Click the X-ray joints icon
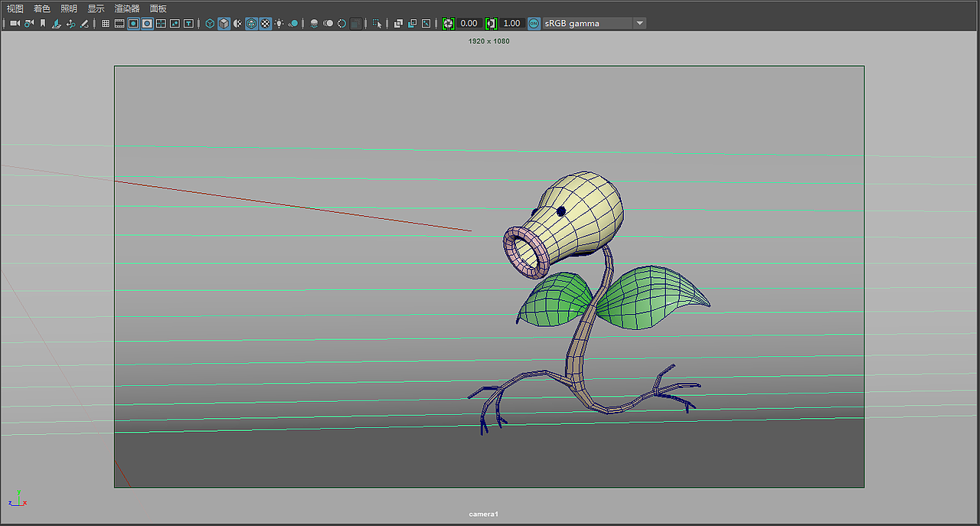This screenshot has width=980, height=526. (x=426, y=23)
